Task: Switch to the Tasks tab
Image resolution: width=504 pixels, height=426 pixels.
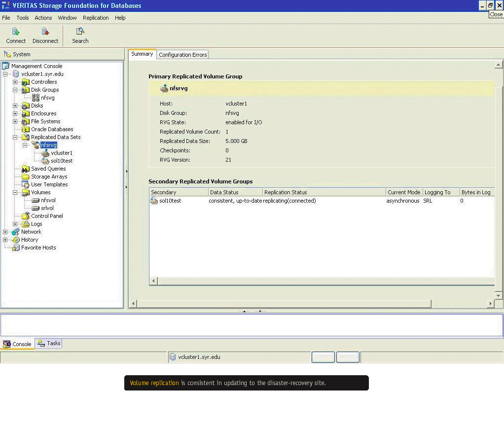Action: click(x=48, y=344)
